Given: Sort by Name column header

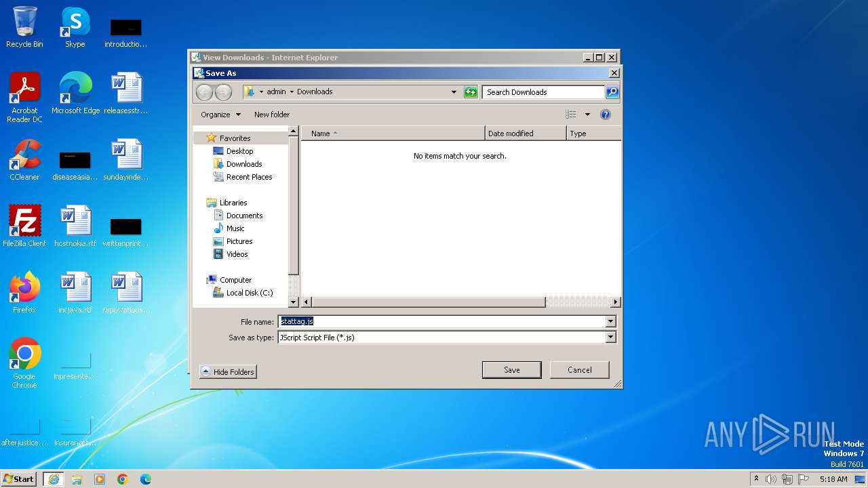Looking at the screenshot, I should tap(393, 134).
